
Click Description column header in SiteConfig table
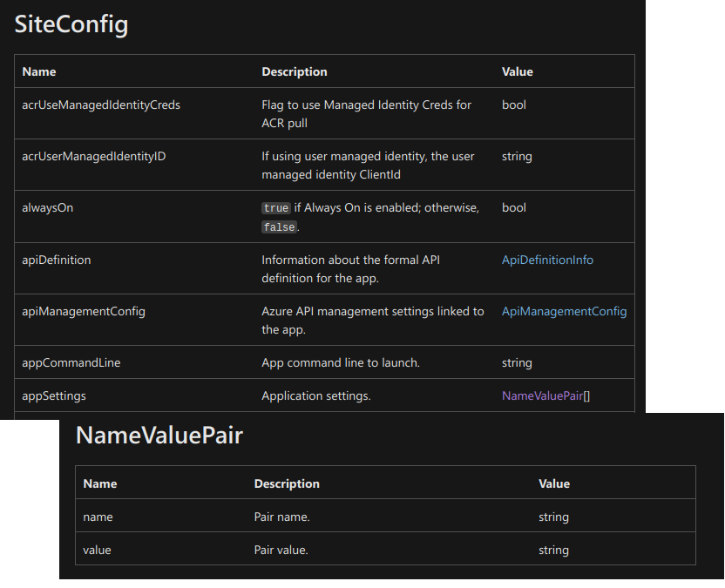[x=295, y=71]
